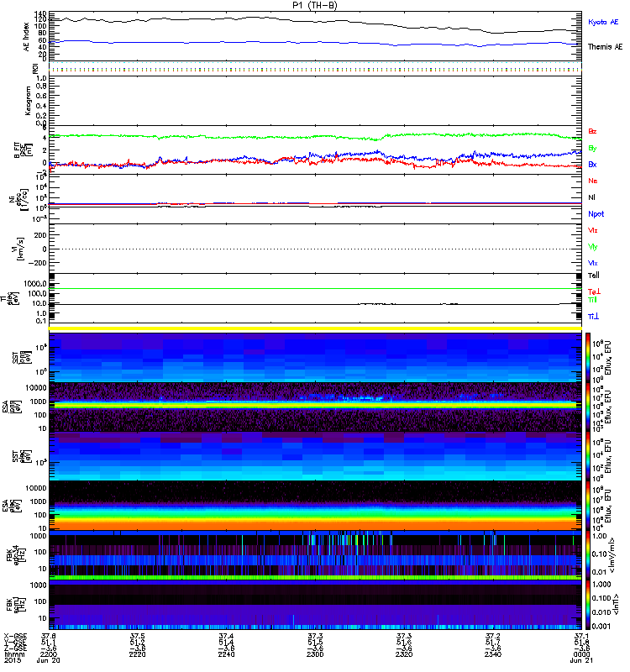Click the SST electrons Eflux color bar
The image size is (630, 672).
(x=588, y=456)
